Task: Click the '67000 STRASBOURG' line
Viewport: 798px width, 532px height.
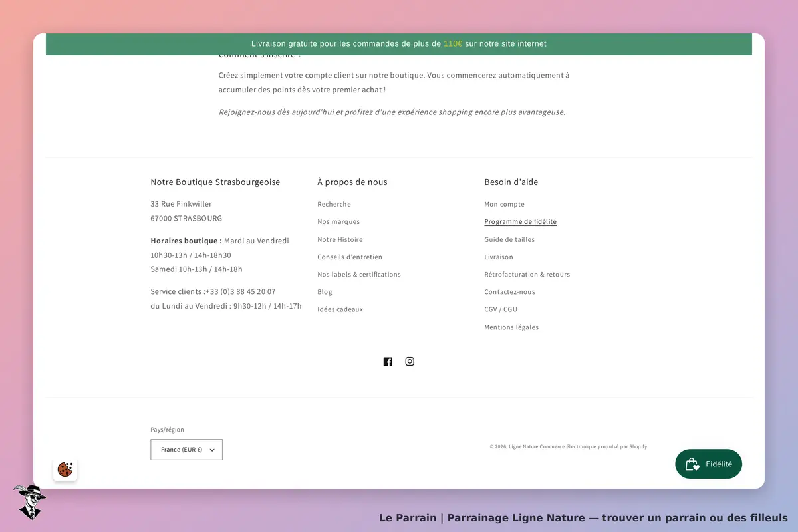Action: [186, 218]
